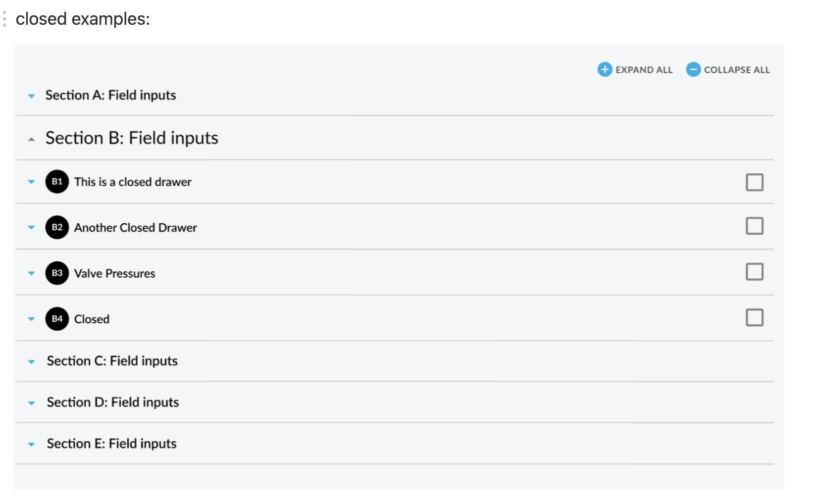This screenshot has height=504, width=814.
Task: Click the Valve Pressures drawer title
Action: (114, 273)
